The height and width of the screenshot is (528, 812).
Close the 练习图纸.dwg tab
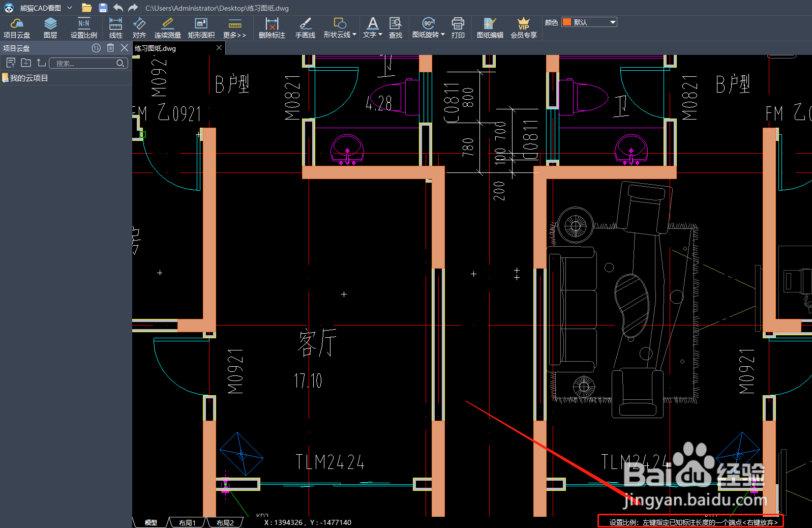pos(219,48)
